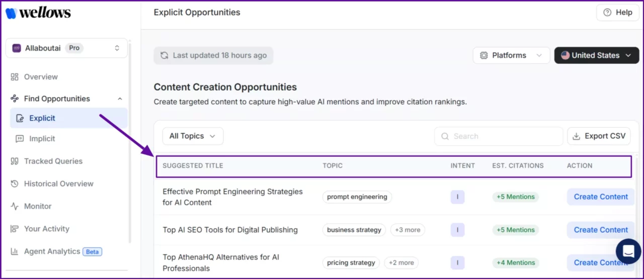Screen dimensions: 644x279
Task: Click intent badge on AI SEO Tools row
Action: pyautogui.click(x=457, y=230)
